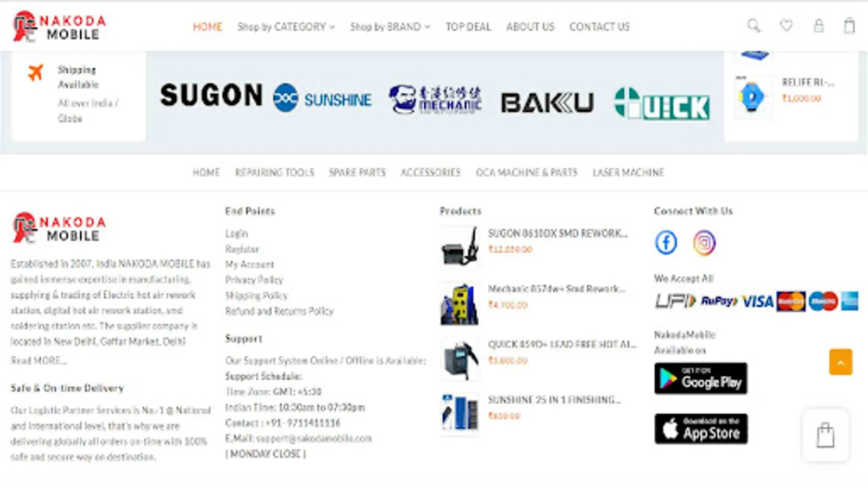Viewport: 868px width, 488px height.
Task: Click the RELIFE product thumbnail
Action: [x=752, y=97]
